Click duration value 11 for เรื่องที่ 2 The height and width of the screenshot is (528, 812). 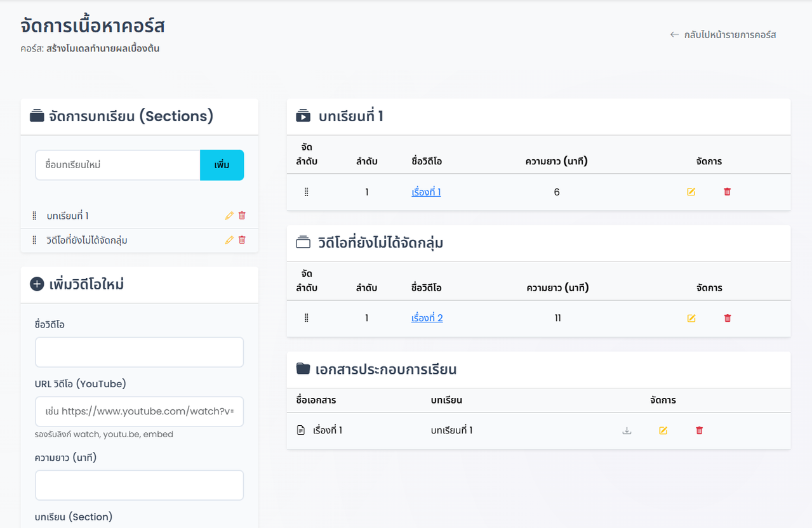pyautogui.click(x=557, y=318)
